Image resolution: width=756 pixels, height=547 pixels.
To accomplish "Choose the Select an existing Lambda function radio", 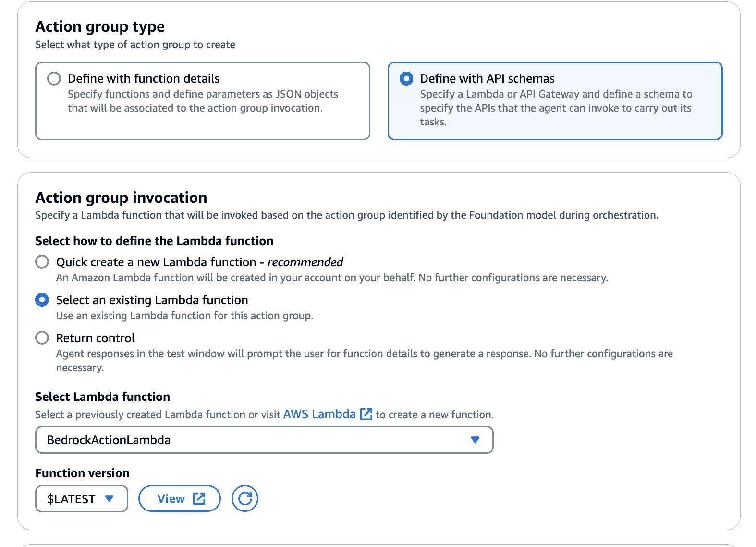I will (42, 300).
